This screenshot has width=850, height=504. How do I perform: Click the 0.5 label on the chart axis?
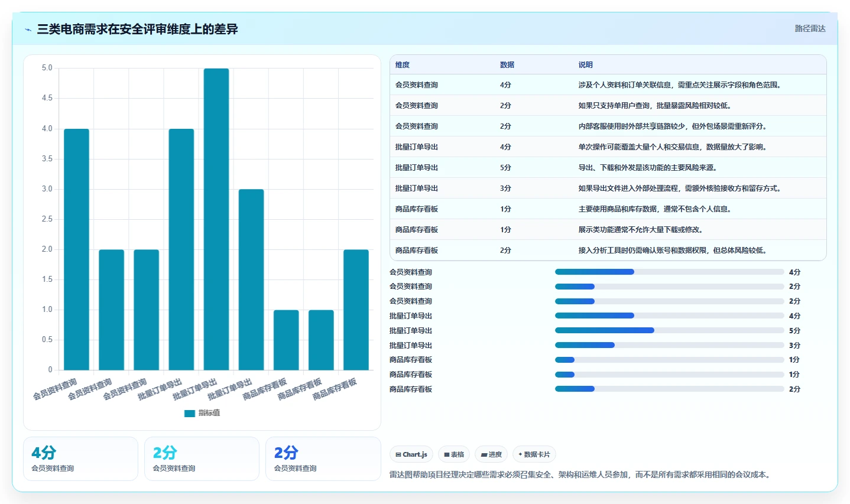47,340
